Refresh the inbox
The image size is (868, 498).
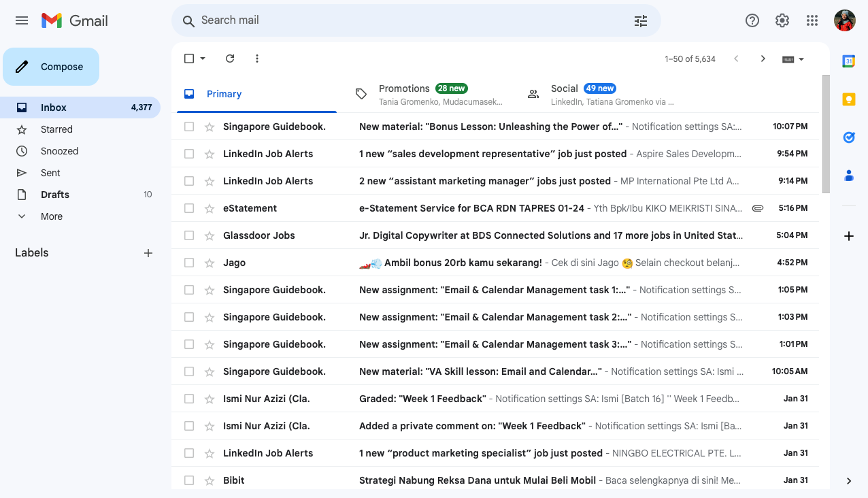point(230,59)
